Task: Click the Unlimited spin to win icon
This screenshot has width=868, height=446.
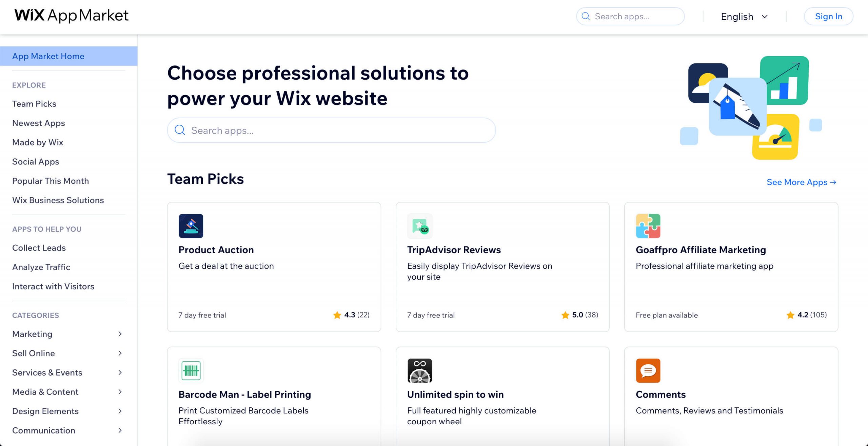Action: point(419,370)
